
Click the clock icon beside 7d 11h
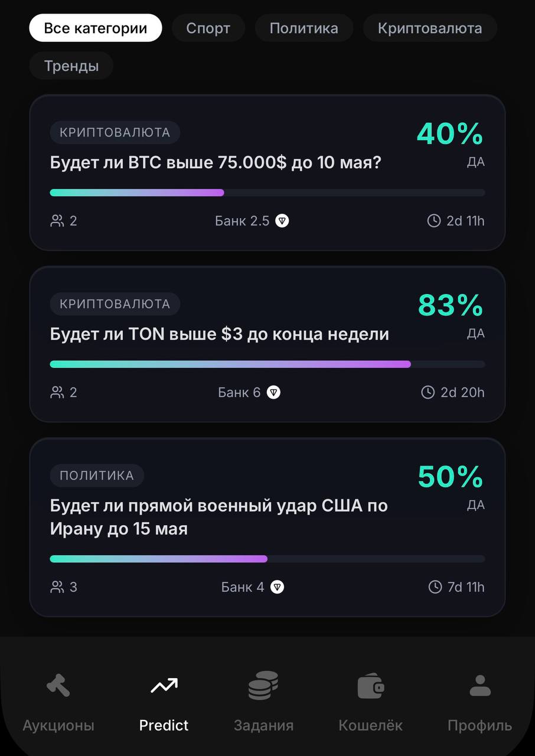(435, 587)
